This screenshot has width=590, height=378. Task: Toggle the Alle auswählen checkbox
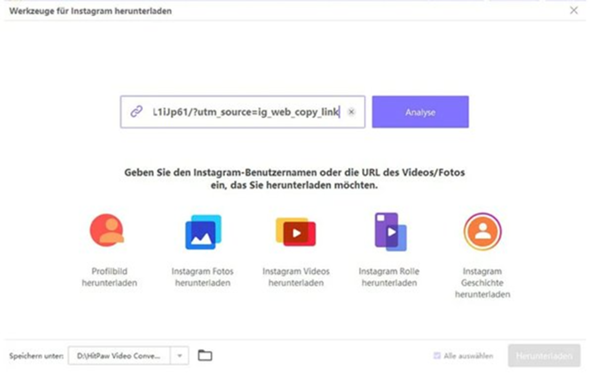pos(437,355)
